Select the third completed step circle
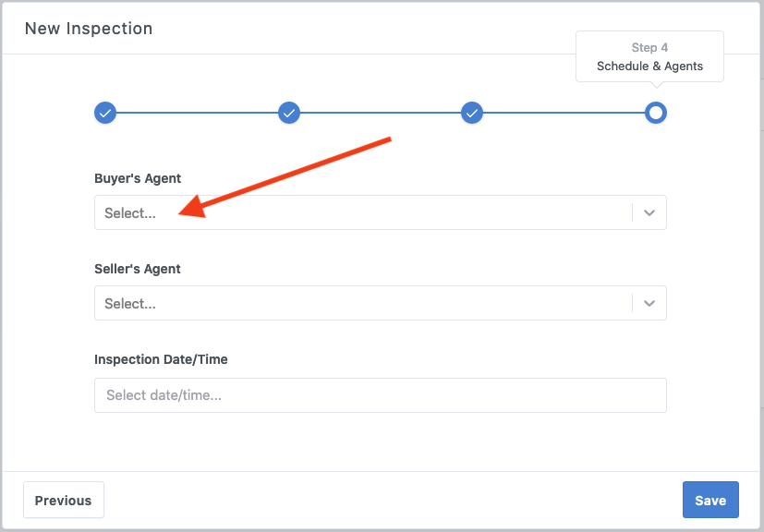 point(472,113)
